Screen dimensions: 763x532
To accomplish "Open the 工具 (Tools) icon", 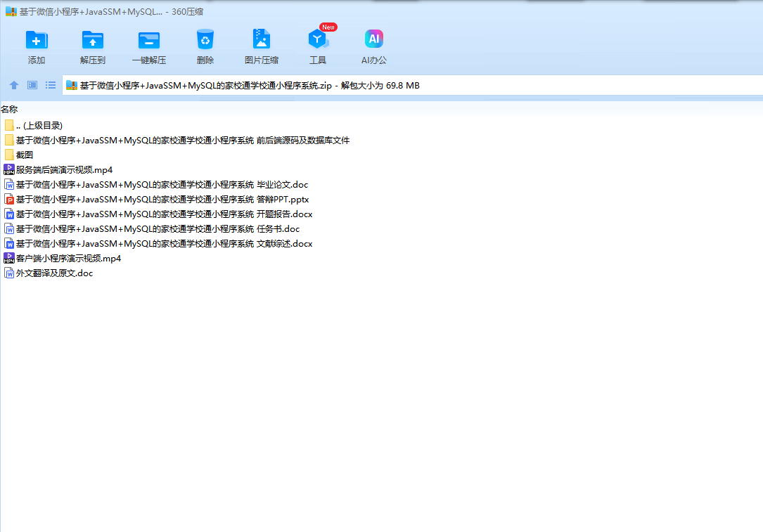I will tap(318, 39).
